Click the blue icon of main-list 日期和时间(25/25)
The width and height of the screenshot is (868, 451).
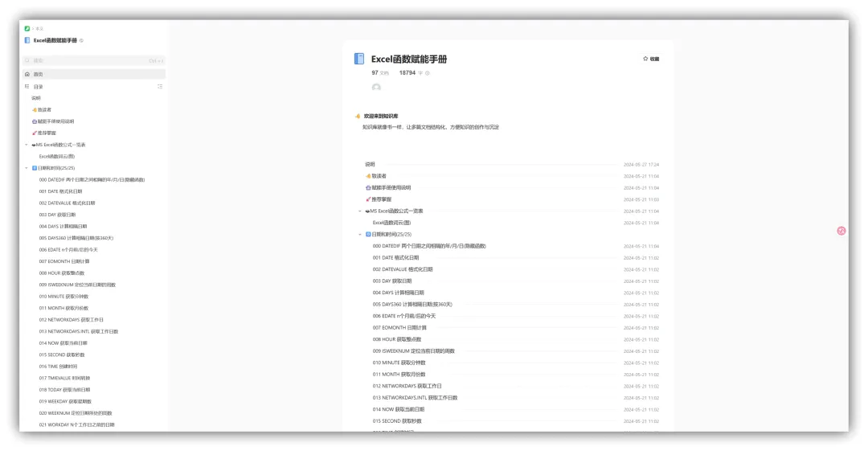[x=368, y=235]
